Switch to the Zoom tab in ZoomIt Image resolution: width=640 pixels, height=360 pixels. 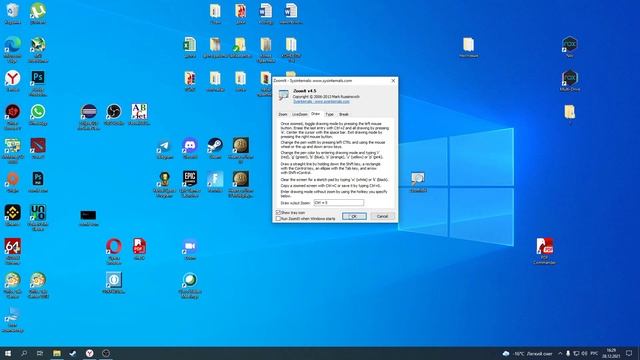point(283,114)
